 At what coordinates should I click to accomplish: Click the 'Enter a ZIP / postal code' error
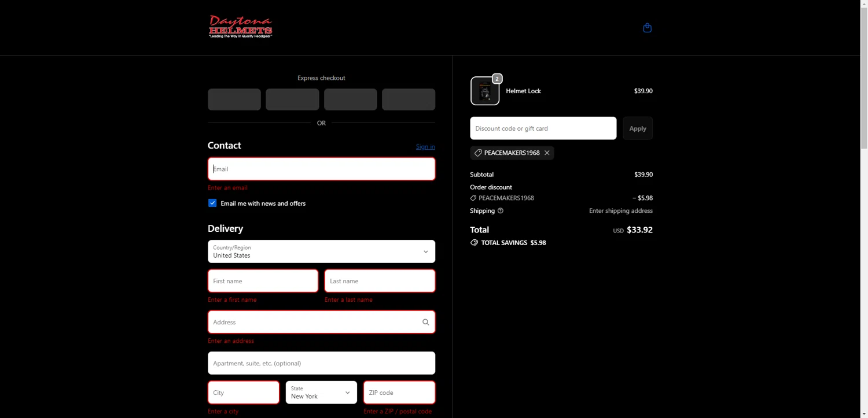pyautogui.click(x=398, y=412)
